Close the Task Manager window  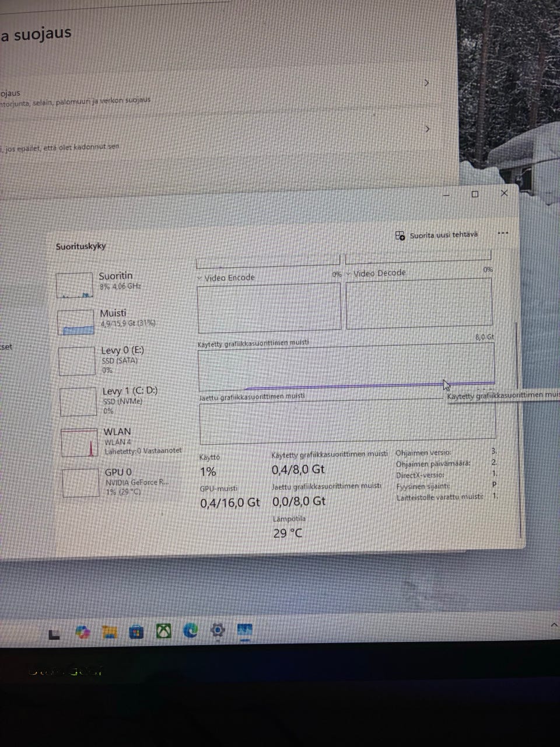click(x=505, y=193)
